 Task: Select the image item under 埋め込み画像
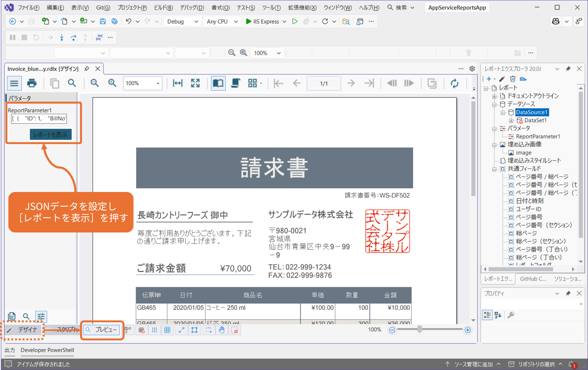(x=523, y=153)
